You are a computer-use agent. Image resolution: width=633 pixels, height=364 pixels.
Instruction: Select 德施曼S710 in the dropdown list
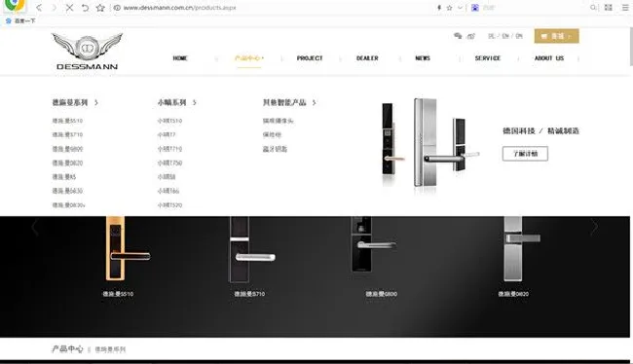tap(67, 134)
